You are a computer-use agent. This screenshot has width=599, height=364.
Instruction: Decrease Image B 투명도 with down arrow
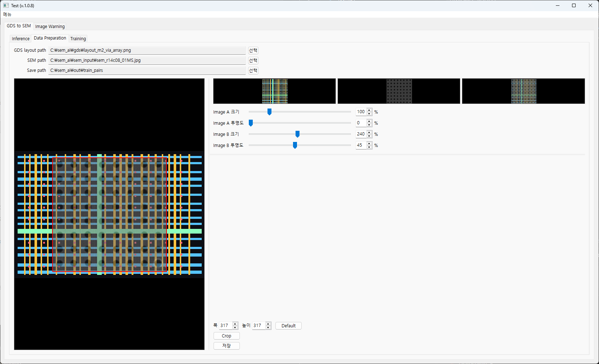pyautogui.click(x=369, y=147)
